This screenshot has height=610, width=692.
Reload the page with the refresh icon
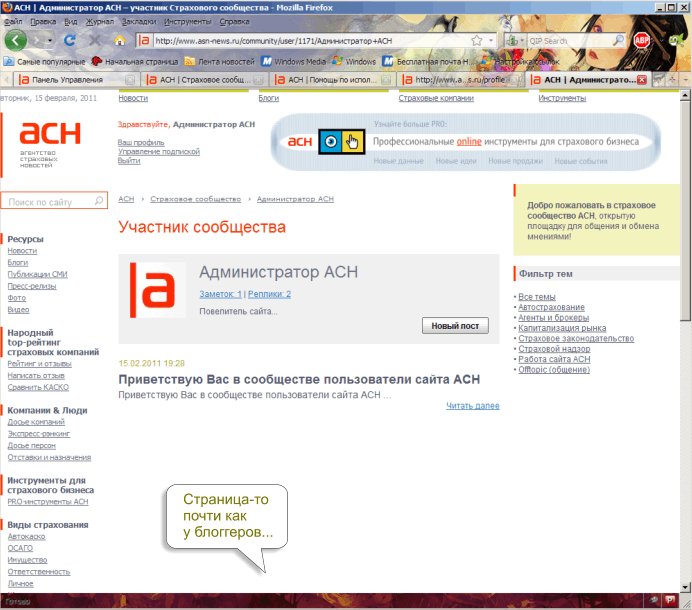click(69, 41)
